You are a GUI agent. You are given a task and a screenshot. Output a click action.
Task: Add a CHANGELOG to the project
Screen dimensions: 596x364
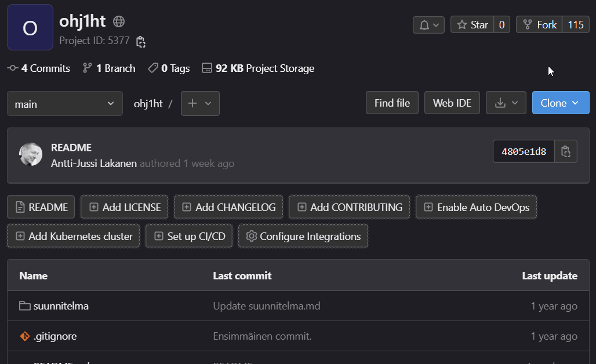tap(228, 206)
